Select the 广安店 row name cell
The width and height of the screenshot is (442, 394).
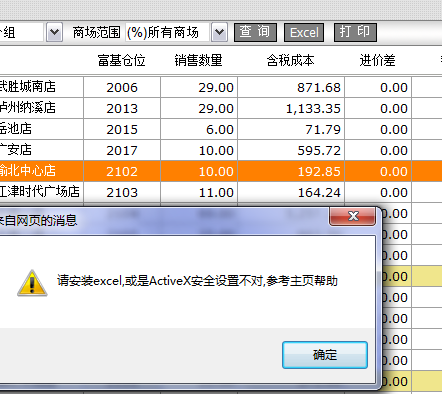pyautogui.click(x=41, y=150)
